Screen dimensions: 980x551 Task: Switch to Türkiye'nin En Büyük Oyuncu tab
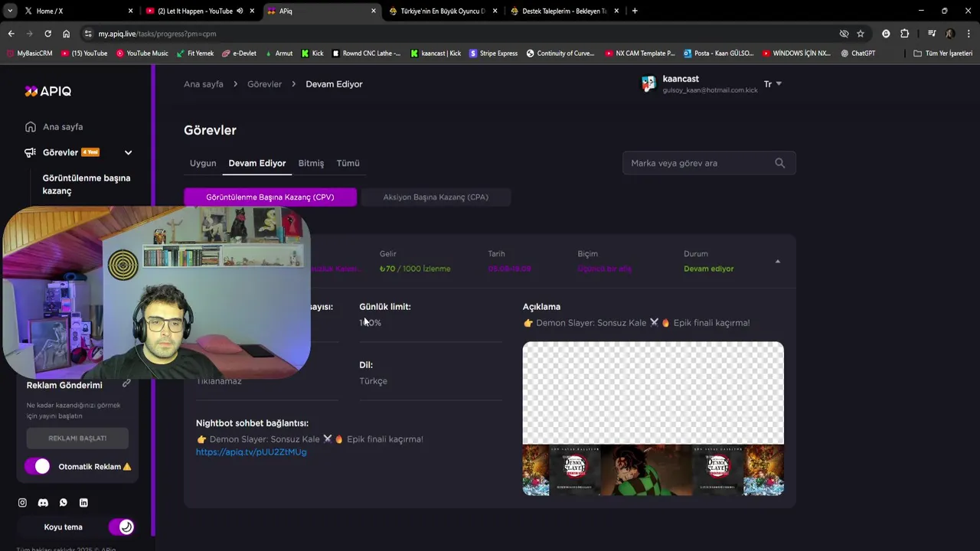443,11
